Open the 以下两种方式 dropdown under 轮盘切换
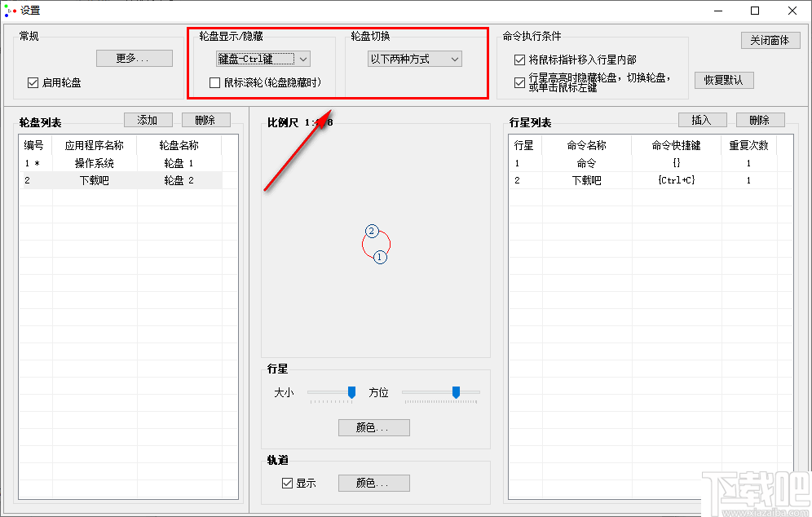This screenshot has width=812, height=517. pos(414,59)
